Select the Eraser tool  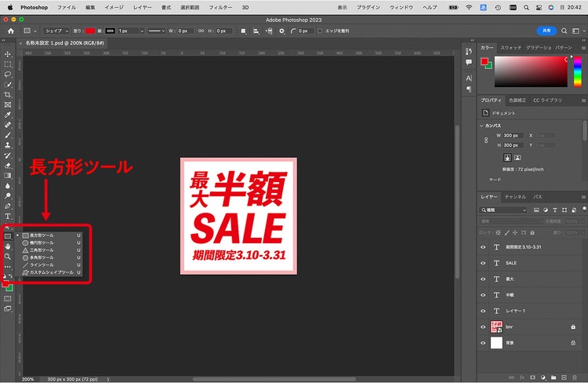8,166
